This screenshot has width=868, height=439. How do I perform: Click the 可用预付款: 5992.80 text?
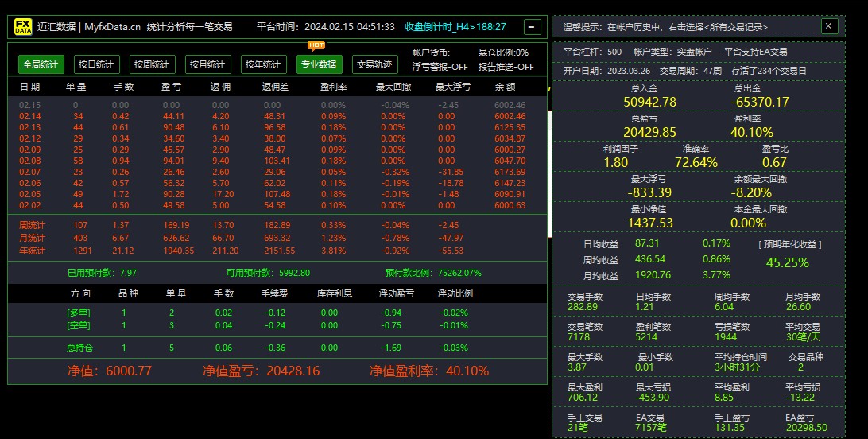pos(268,273)
